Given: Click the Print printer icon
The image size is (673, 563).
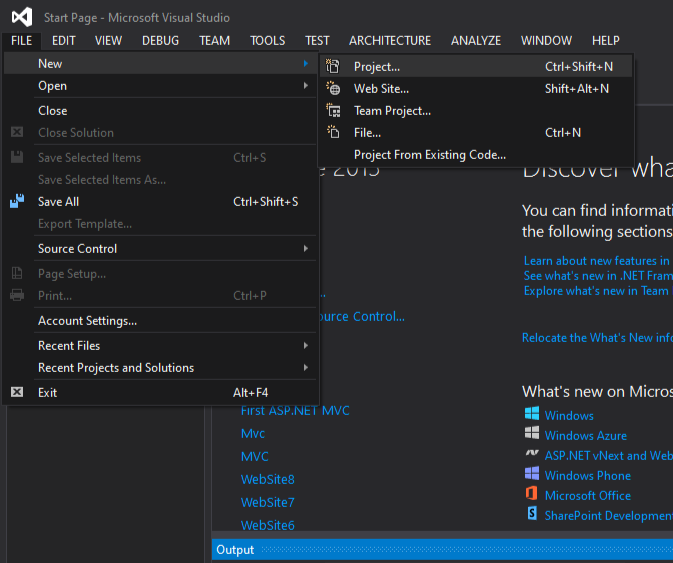Looking at the screenshot, I should (17, 295).
